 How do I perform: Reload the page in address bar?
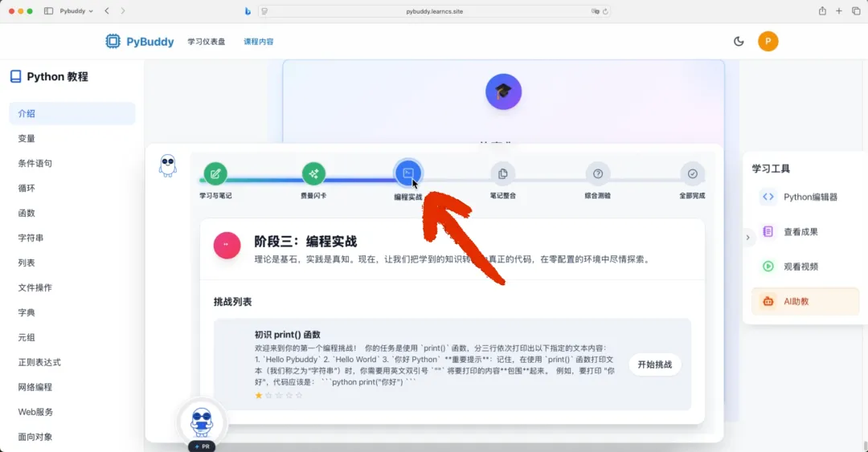(605, 11)
